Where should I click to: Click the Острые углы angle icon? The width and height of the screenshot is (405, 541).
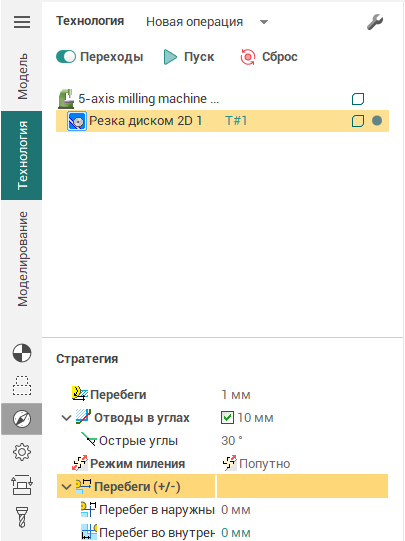pyautogui.click(x=89, y=439)
